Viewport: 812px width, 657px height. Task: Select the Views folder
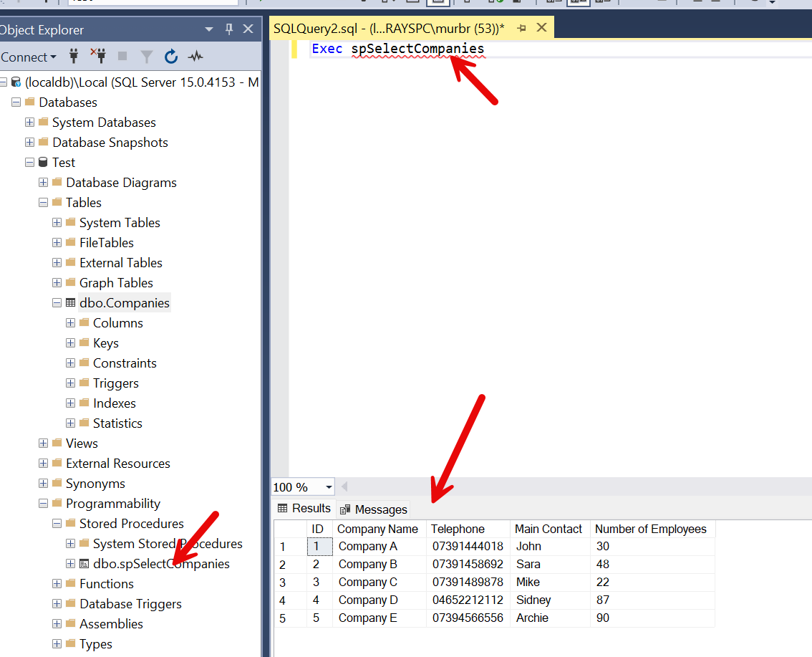coord(82,443)
